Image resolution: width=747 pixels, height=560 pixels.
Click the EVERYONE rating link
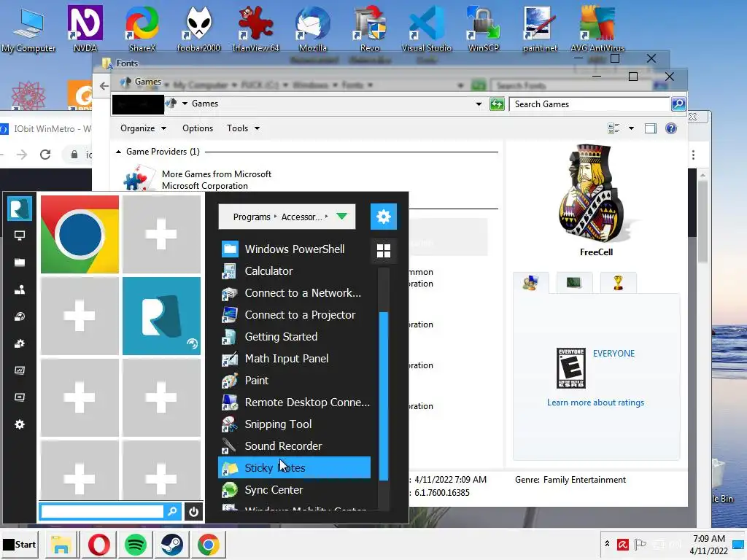[614, 354]
